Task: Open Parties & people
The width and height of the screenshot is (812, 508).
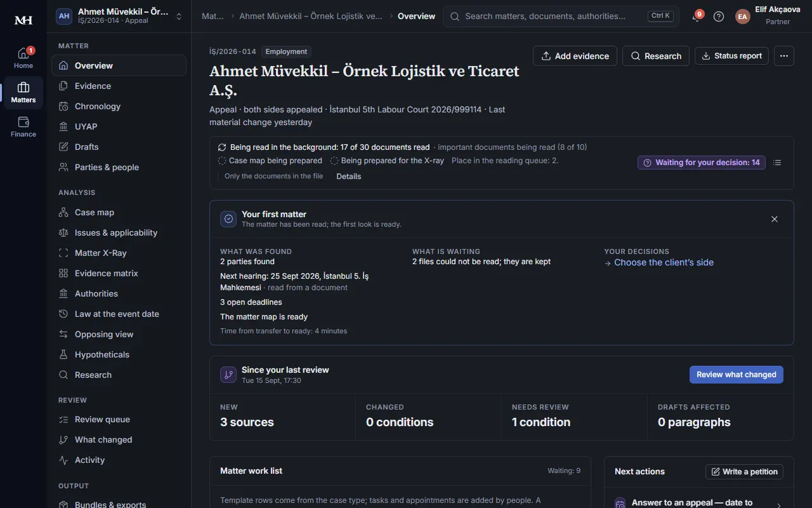Action: (119, 167)
